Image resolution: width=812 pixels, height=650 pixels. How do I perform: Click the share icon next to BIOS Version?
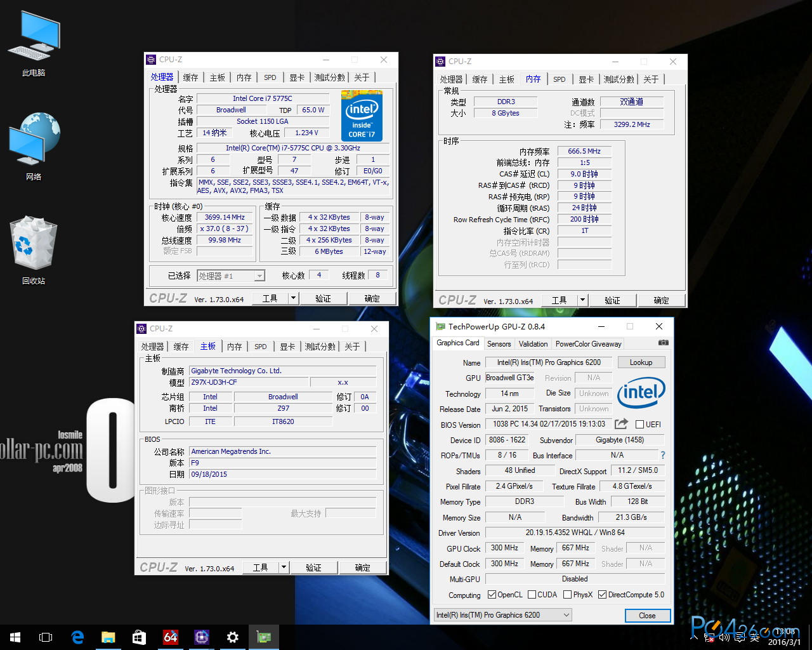[622, 424]
